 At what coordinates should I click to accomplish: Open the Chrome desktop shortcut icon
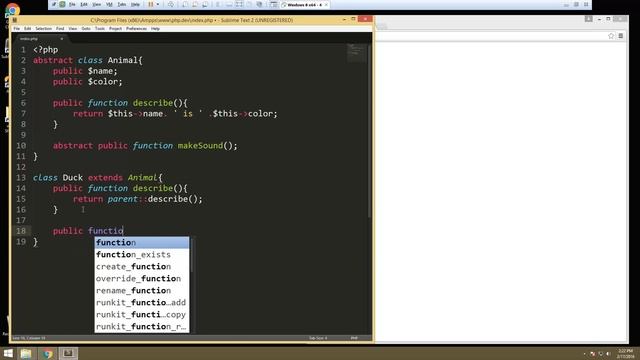tap(12, 10)
